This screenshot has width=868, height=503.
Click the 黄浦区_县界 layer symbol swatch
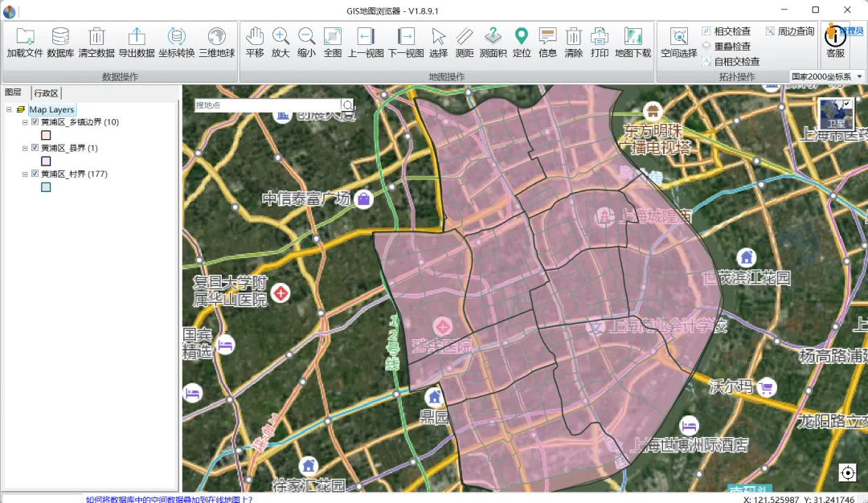pyautogui.click(x=46, y=161)
